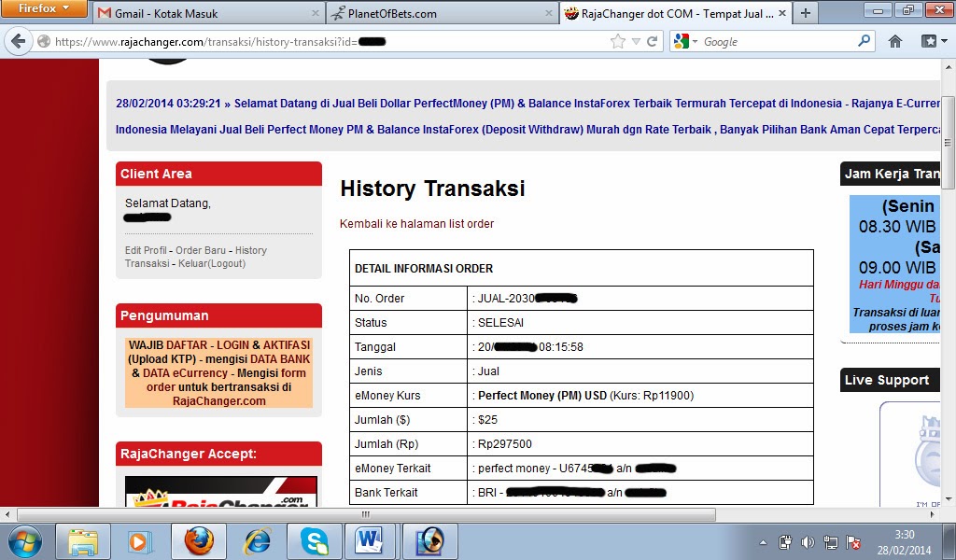
Task: Close the PlanetOfBets.com tab
Action: coord(549,13)
